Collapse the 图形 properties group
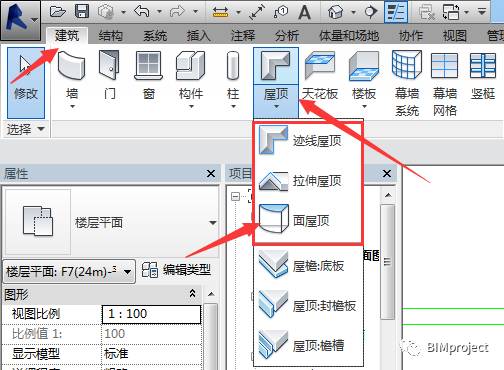Image resolution: width=504 pixels, height=370 pixels. pos(192,293)
